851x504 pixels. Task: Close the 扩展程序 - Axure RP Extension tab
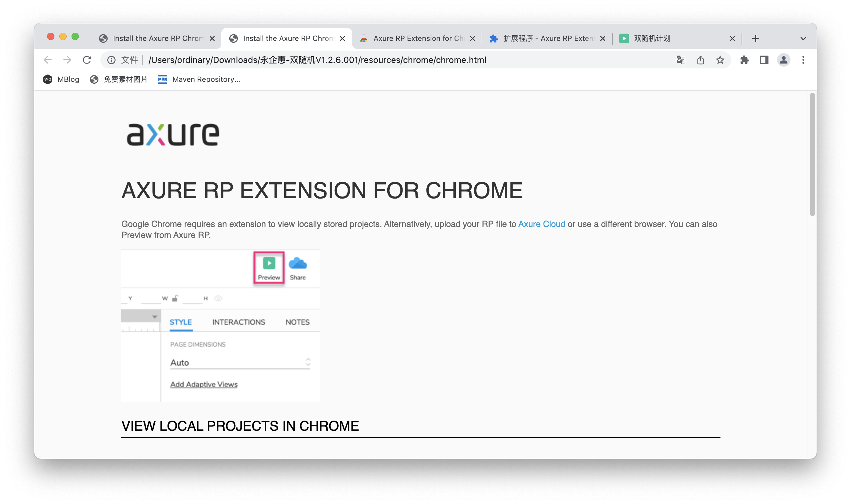click(602, 38)
